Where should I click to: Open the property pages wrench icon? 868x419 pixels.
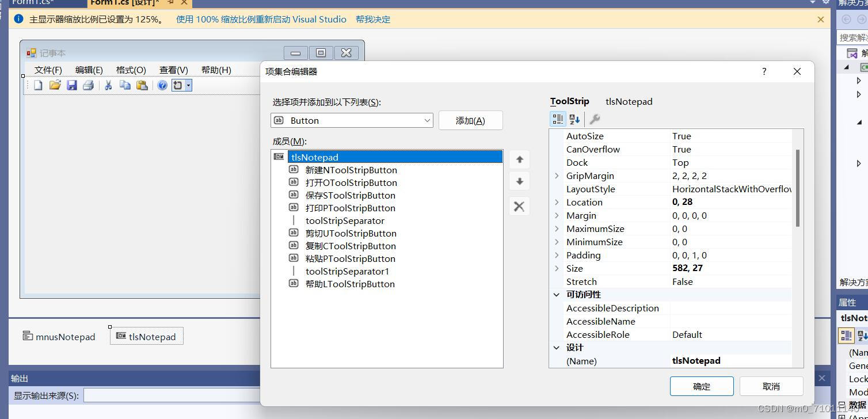(x=595, y=119)
